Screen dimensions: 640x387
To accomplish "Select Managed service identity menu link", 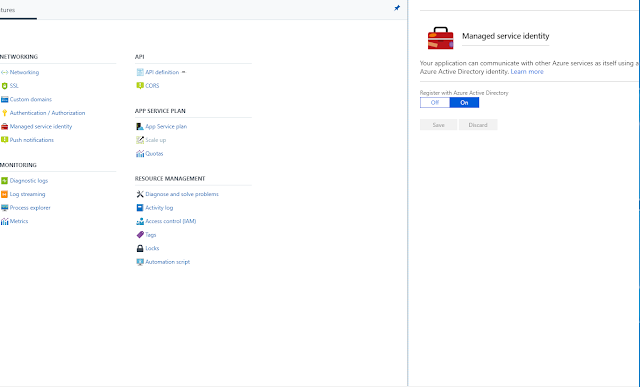I will pyautogui.click(x=41, y=127).
